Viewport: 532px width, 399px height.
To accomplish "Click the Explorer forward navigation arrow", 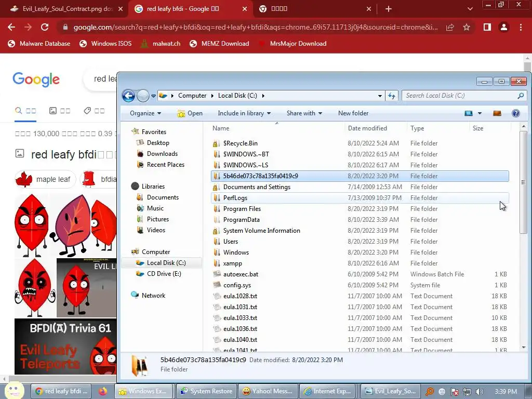I will point(143,96).
